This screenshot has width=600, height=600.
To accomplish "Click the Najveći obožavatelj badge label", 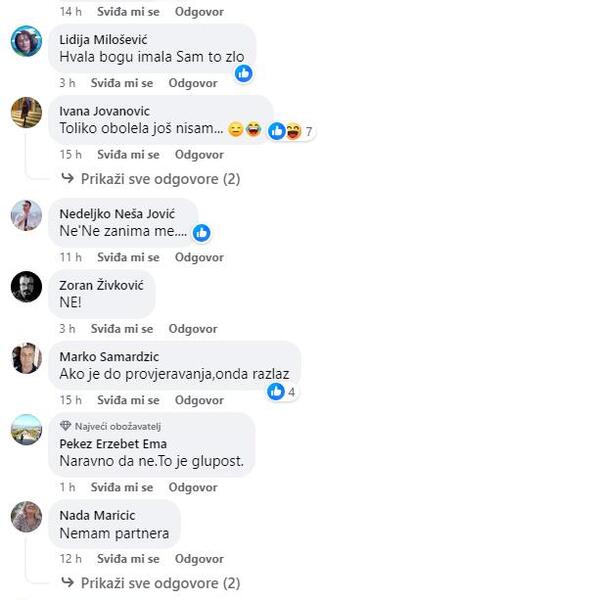I will [x=117, y=426].
